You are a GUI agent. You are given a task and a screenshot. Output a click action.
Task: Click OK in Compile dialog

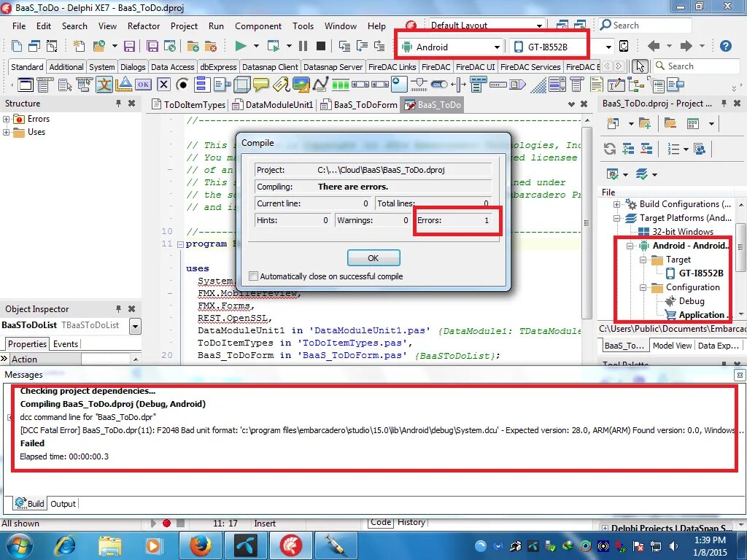point(373,257)
